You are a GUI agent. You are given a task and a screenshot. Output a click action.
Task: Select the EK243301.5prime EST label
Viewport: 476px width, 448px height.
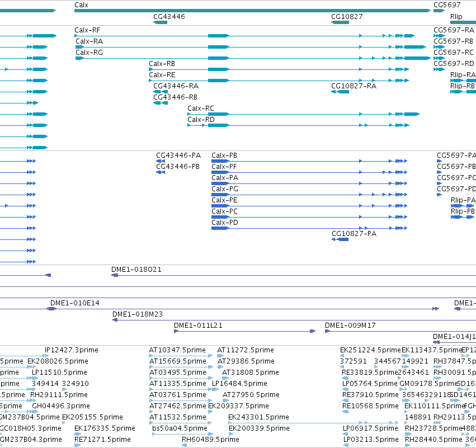258,417
